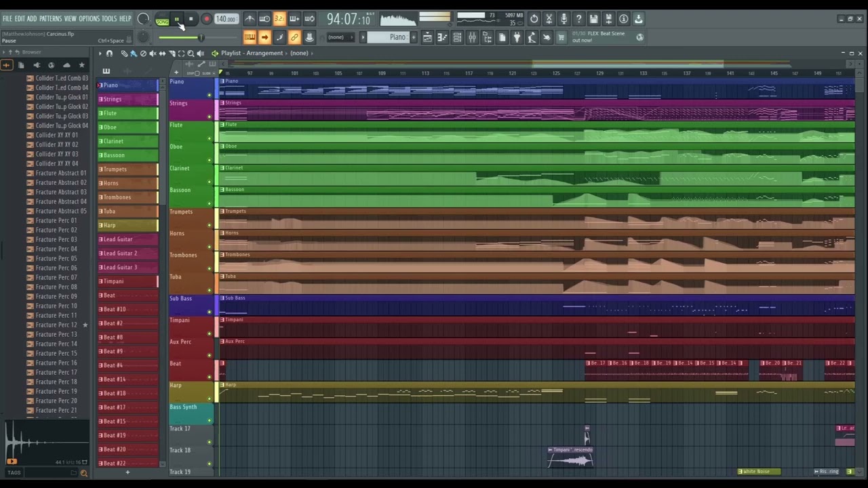868x488 pixels.
Task: Select the Playlist mute tool
Action: 153,54
